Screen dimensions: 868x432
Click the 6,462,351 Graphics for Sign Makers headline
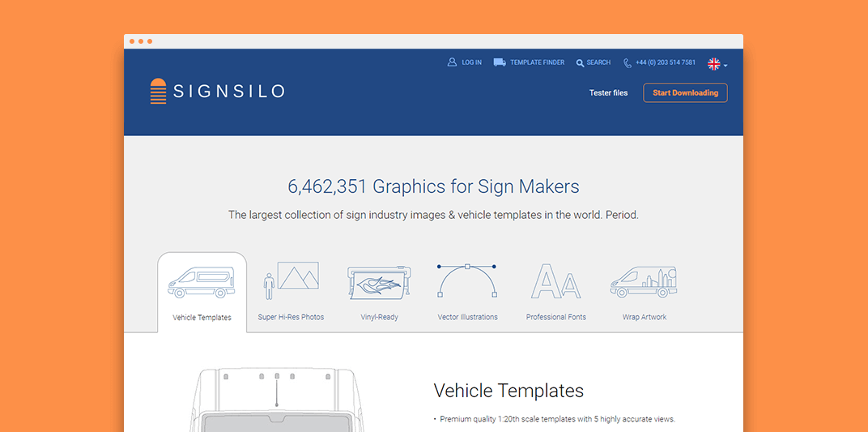tap(433, 186)
